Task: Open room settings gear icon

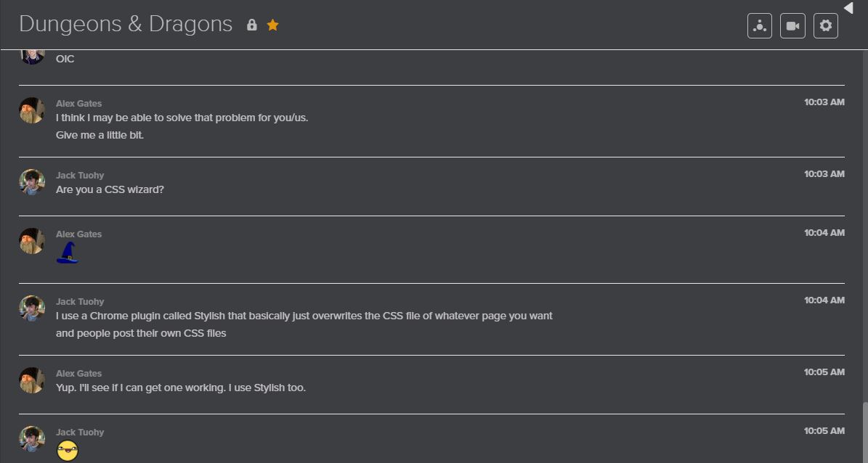Action: click(825, 26)
